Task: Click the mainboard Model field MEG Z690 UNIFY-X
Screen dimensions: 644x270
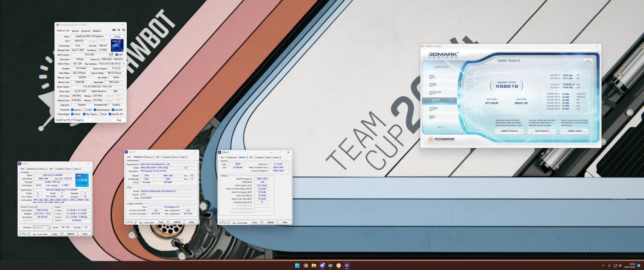Action: (x=158, y=168)
